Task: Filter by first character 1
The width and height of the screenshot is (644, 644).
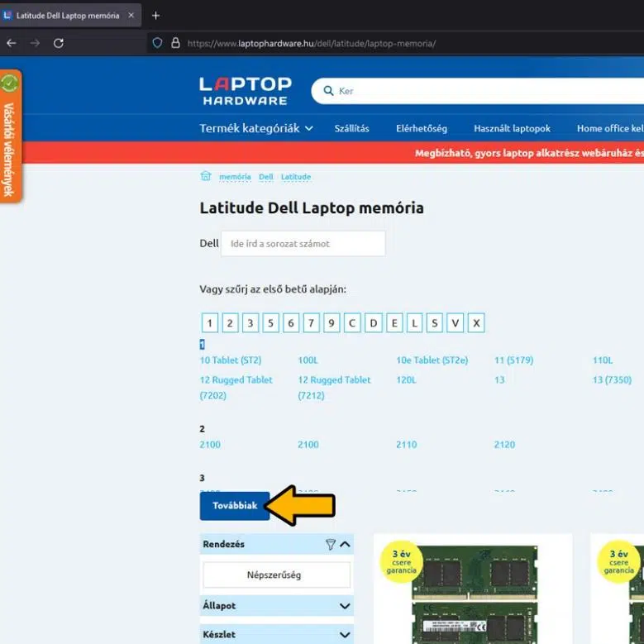Action: pos(210,322)
